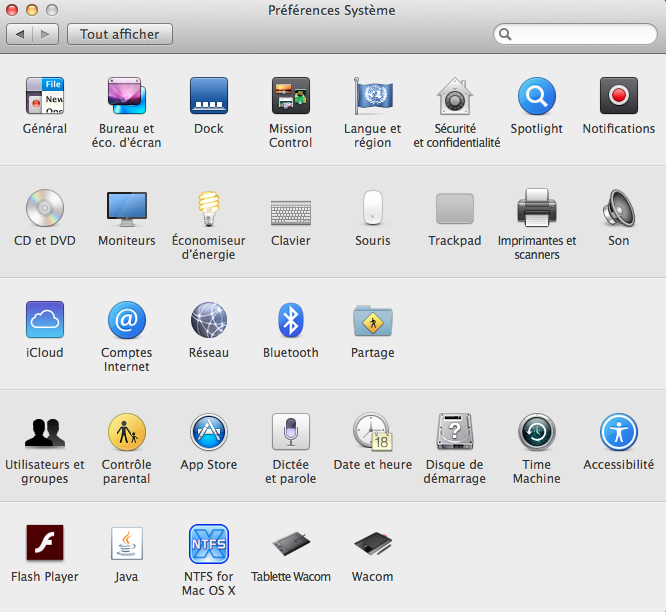This screenshot has width=666, height=612.
Task: Open the Contrôle parental pane
Action: pos(127,433)
